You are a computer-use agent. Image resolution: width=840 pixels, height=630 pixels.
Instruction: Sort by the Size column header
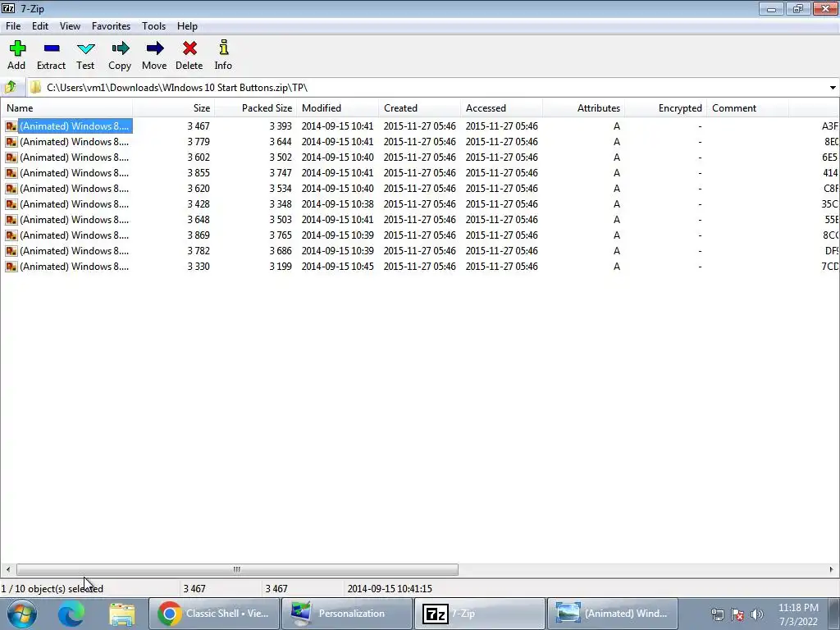(174, 108)
